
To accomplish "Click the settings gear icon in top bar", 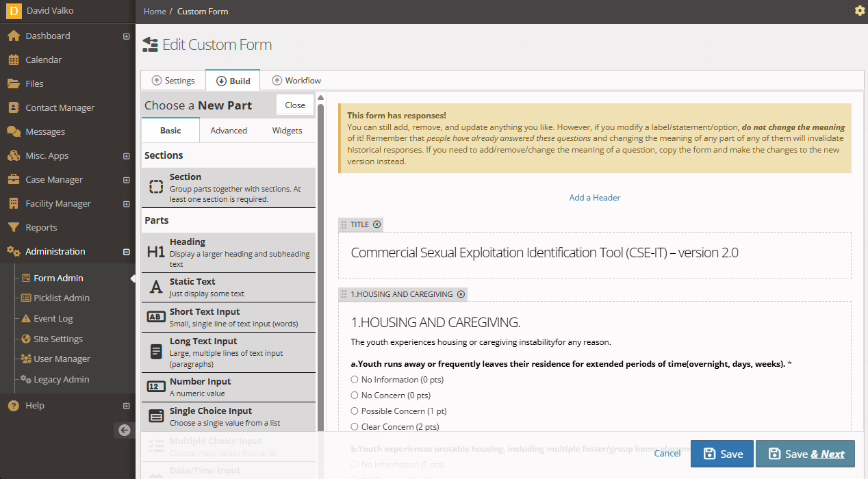I will [x=860, y=11].
